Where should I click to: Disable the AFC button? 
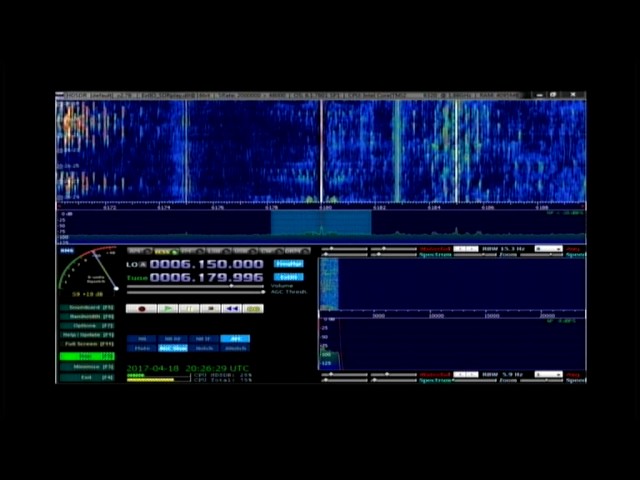point(235,339)
